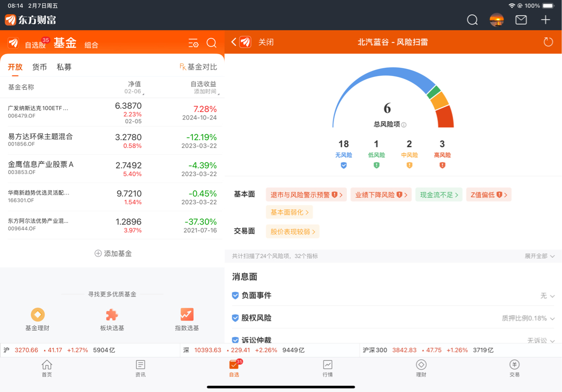Expand 诉讼仲裁 row chevron
The width and height of the screenshot is (562, 392).
click(552, 341)
